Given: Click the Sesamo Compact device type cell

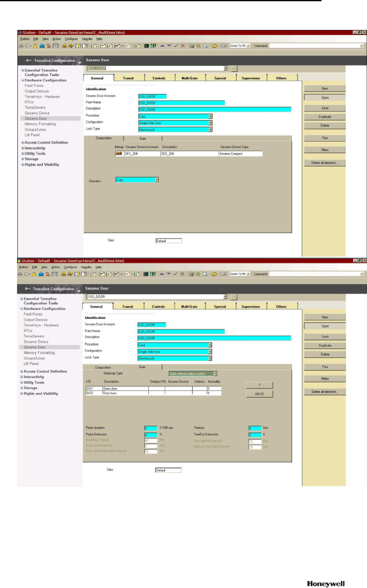Looking at the screenshot, I should coord(240,154).
